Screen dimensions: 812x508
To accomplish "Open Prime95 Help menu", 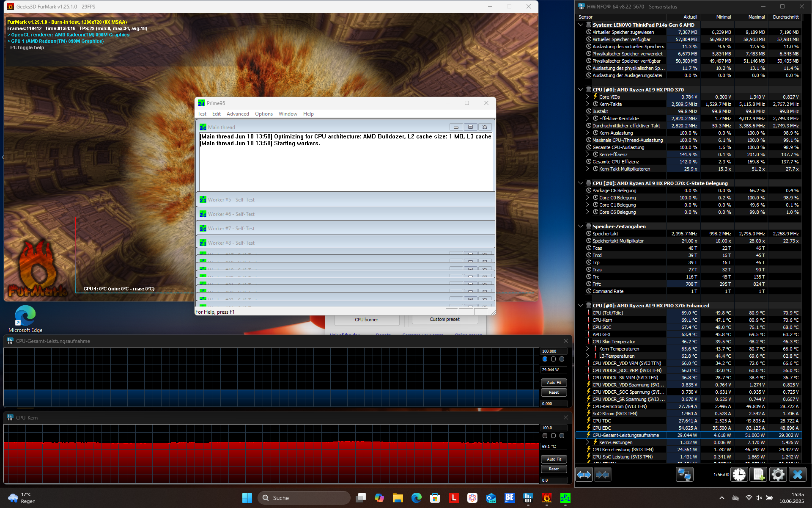I will 308,114.
